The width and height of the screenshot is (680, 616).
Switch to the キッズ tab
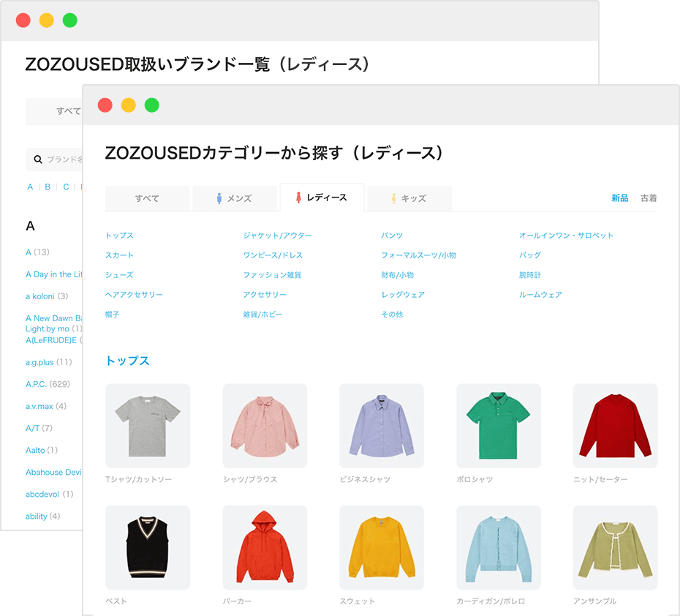pos(409,198)
